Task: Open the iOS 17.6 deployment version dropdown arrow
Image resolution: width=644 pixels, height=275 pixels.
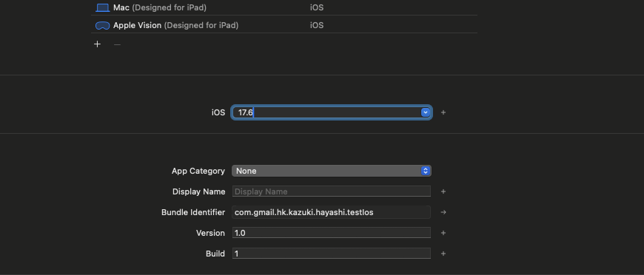Action: (426, 112)
